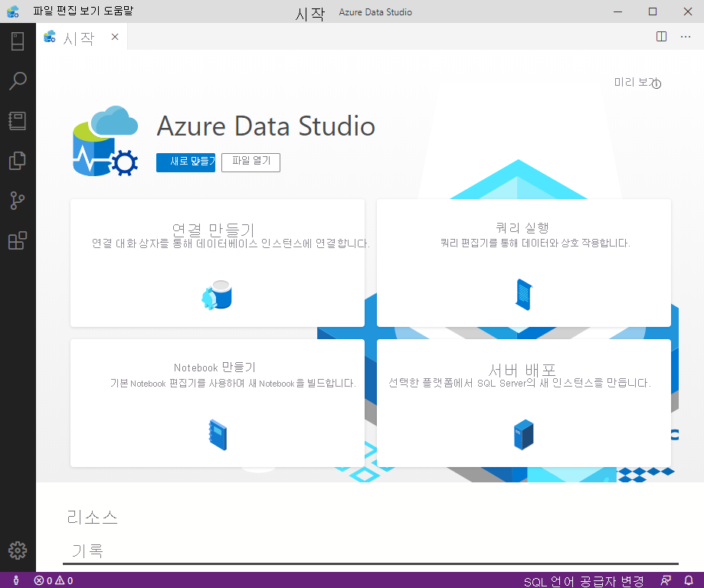Click the remote indicator icon in status bar
The height and width of the screenshot is (588, 704).
tap(16, 580)
